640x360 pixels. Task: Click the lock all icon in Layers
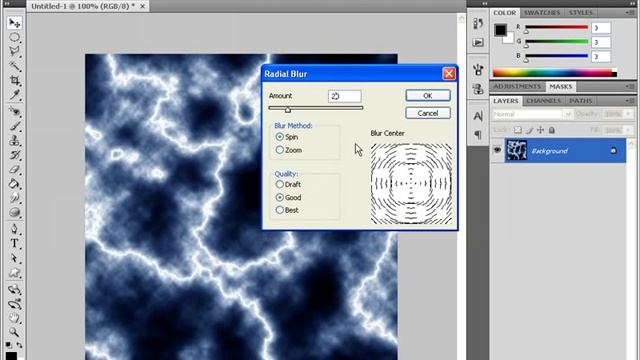[x=552, y=130]
